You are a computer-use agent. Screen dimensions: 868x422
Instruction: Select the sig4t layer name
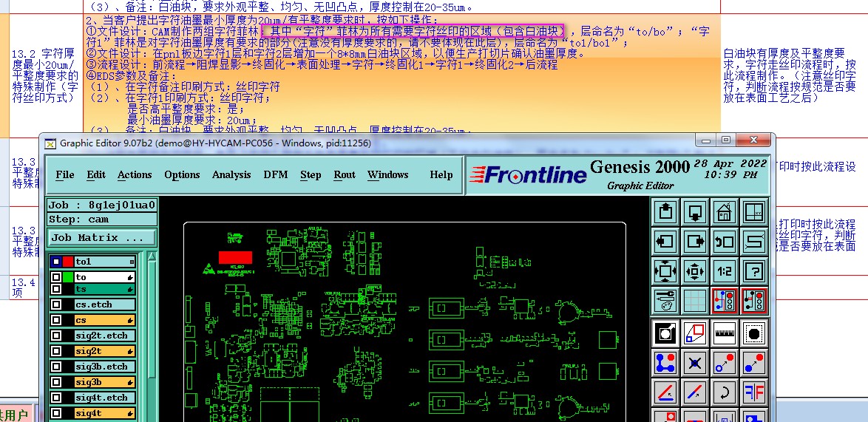[105, 412]
